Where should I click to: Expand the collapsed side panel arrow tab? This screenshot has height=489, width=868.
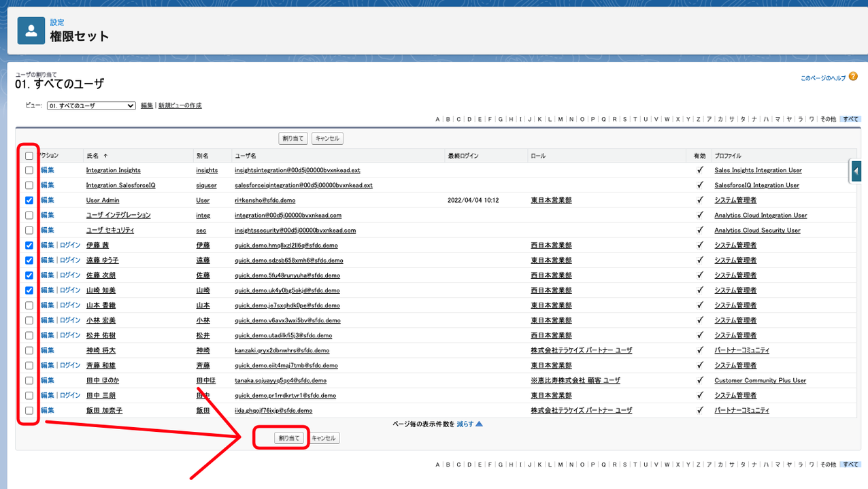click(856, 171)
